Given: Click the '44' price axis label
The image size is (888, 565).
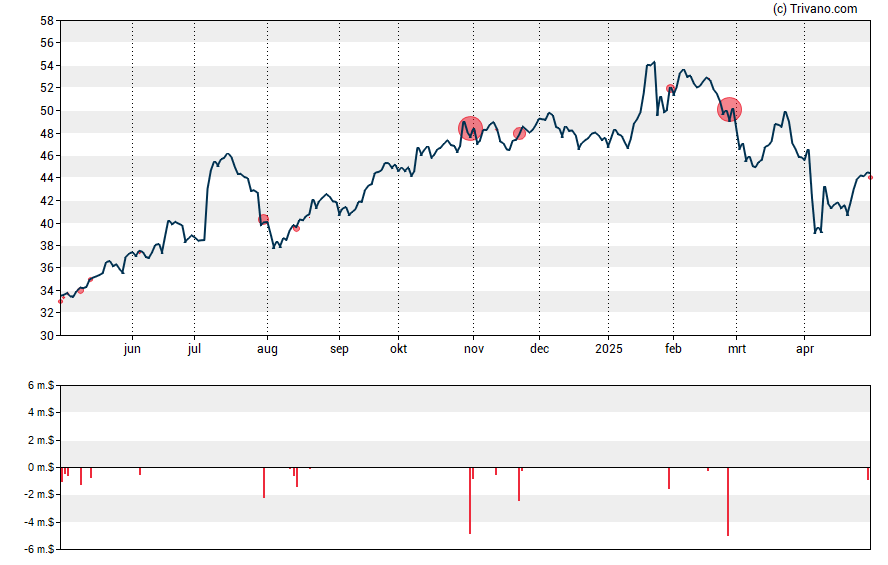Looking at the screenshot, I should point(47,178).
